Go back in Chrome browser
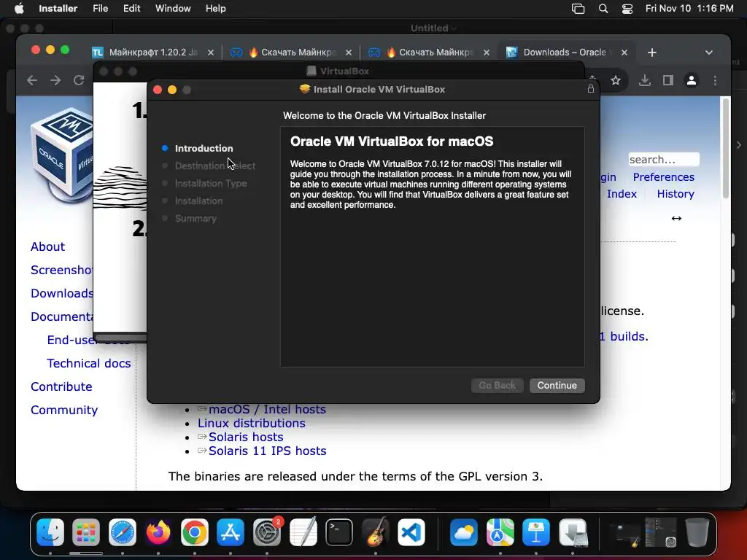Viewport: 747px width, 560px height. click(32, 80)
